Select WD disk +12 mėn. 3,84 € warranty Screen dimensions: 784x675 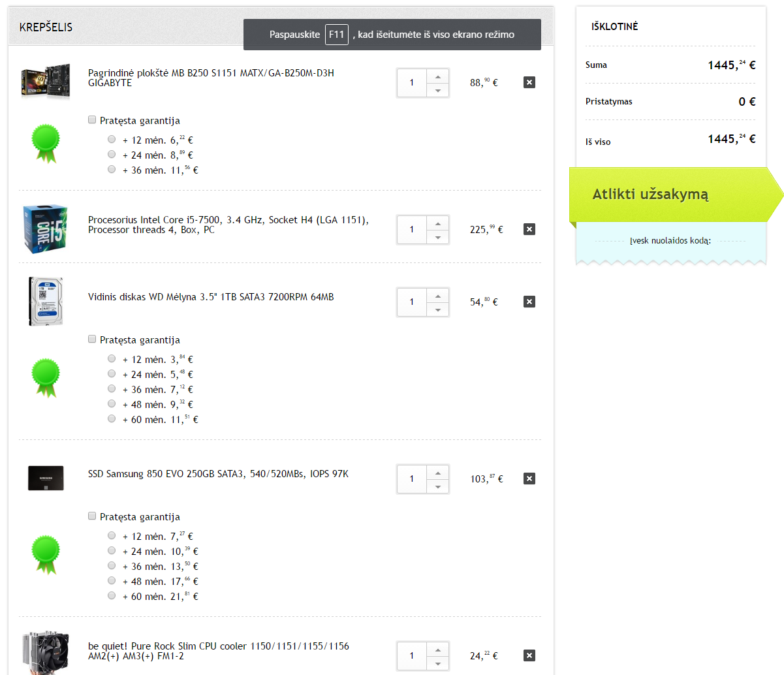point(112,358)
